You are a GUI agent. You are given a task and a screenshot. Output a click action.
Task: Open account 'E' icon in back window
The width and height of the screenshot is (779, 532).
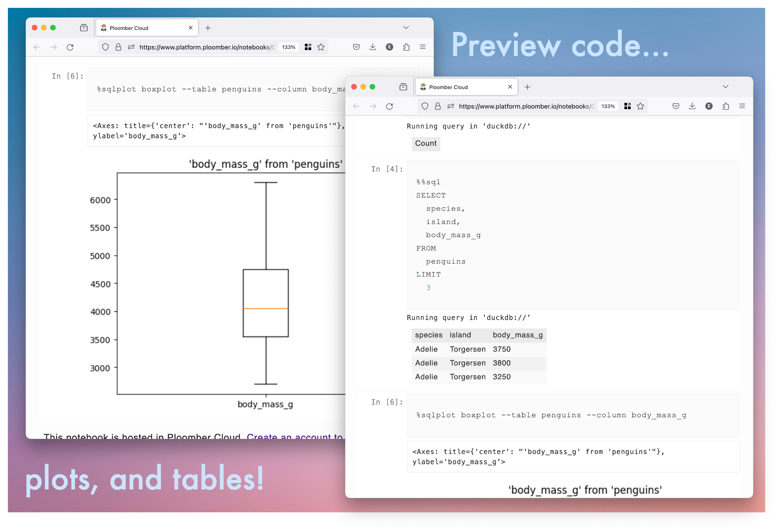click(389, 47)
